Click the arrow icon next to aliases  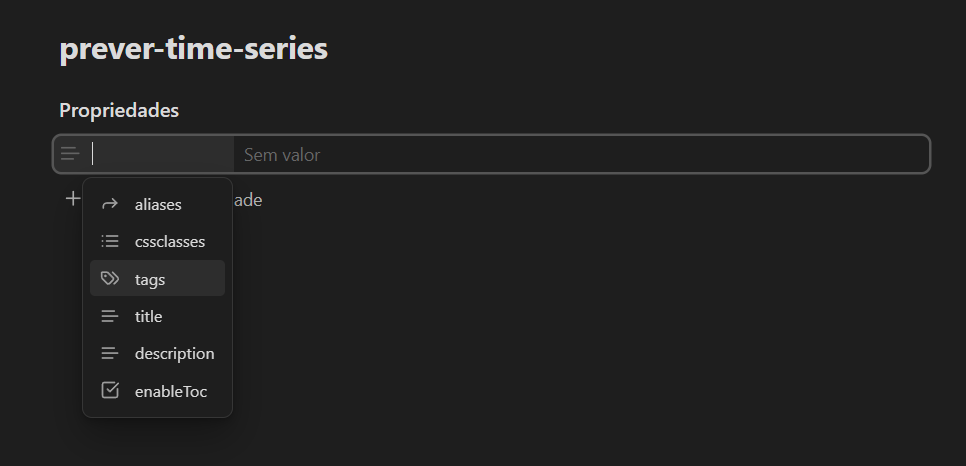110,204
